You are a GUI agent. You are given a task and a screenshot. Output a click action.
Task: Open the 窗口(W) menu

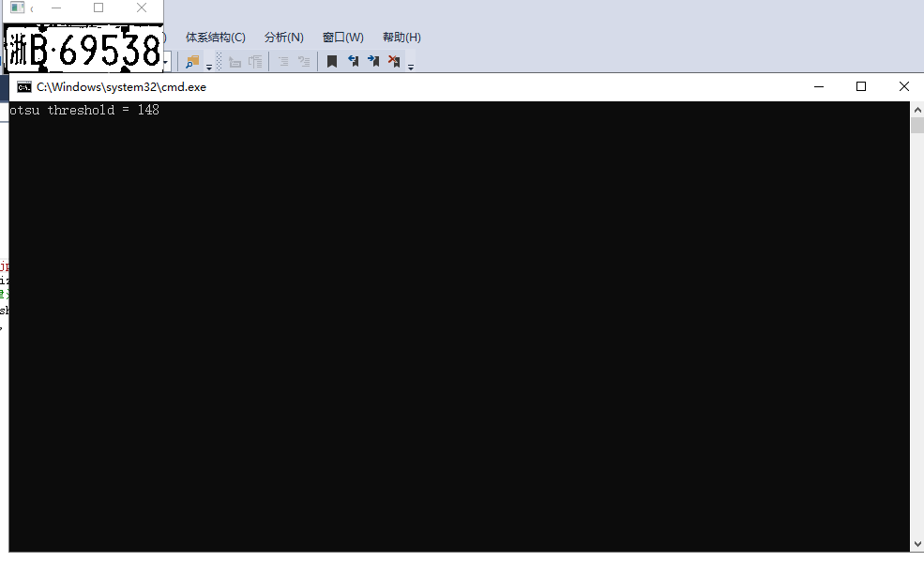[x=343, y=38]
